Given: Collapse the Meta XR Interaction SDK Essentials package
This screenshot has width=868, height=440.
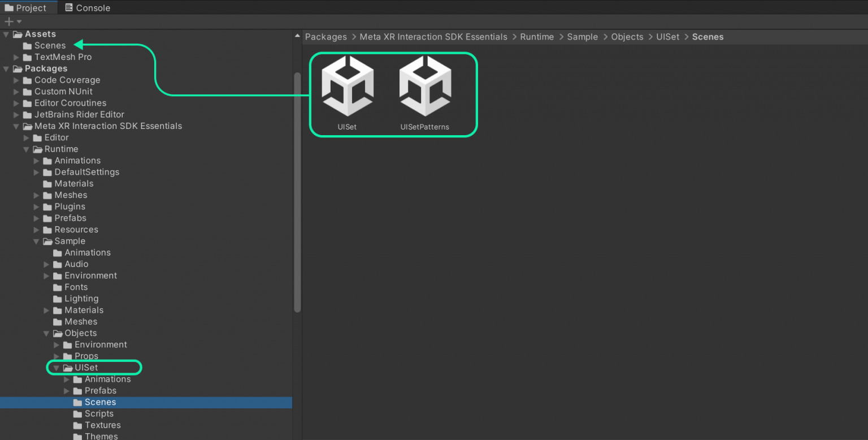Looking at the screenshot, I should (x=16, y=127).
